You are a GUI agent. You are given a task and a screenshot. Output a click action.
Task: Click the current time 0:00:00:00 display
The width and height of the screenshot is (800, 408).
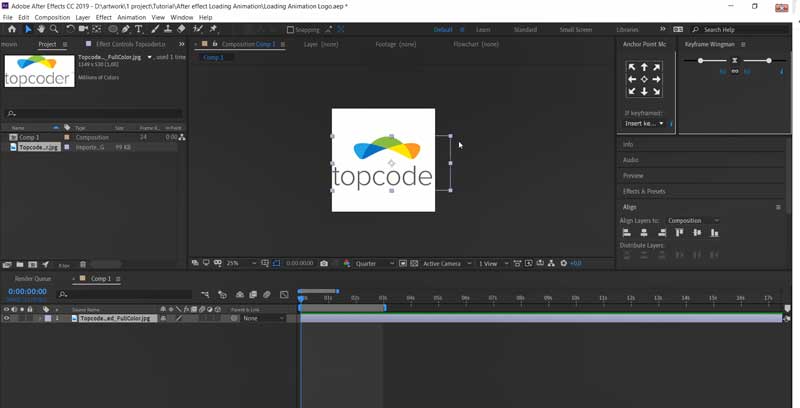28,292
